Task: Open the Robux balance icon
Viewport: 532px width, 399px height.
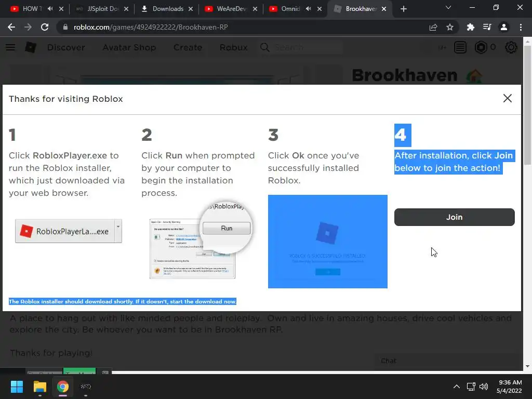Action: coord(481,47)
